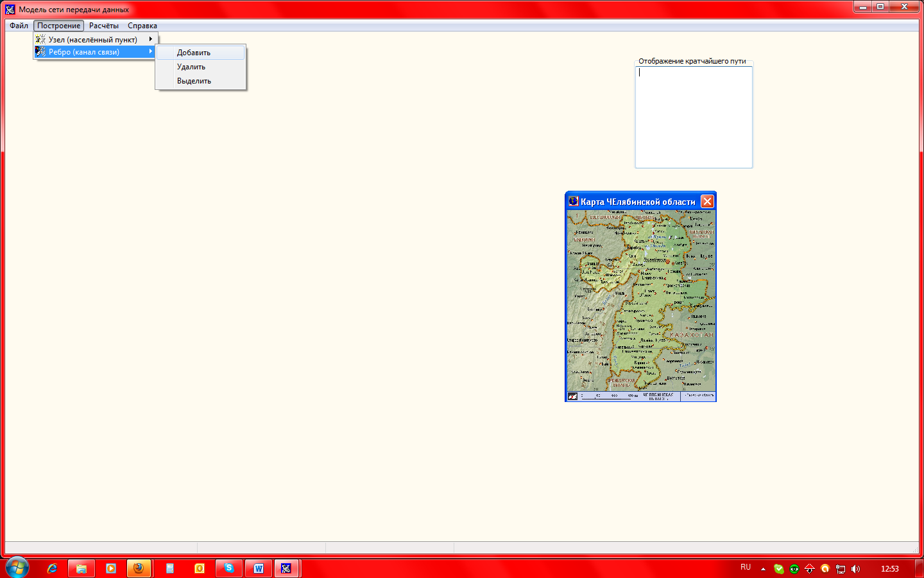Choose Добавить in the Ребро submenu

(201, 53)
